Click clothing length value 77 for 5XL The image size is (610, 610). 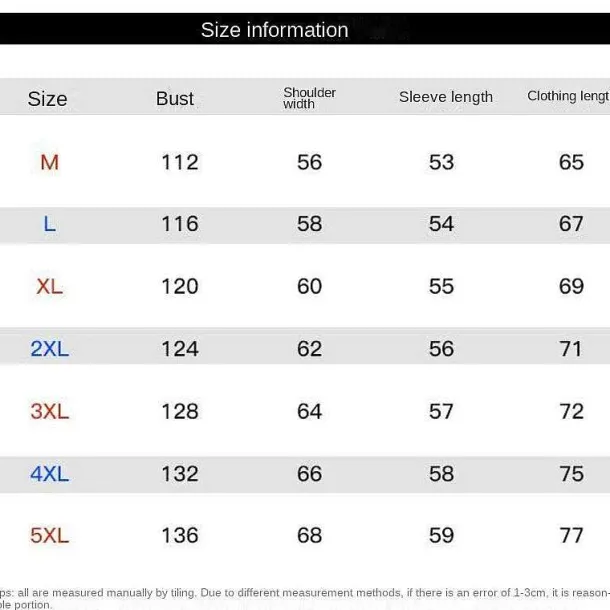pos(571,535)
